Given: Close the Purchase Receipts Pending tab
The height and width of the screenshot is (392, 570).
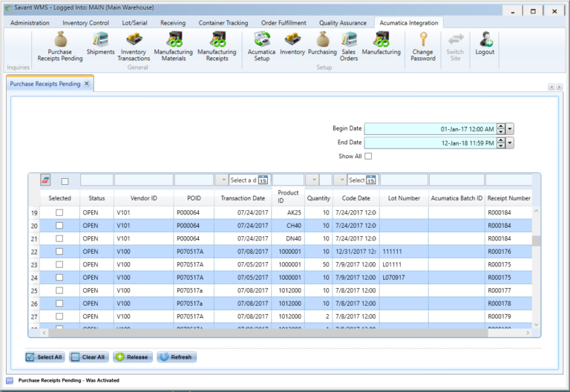Looking at the screenshot, I should click(87, 84).
